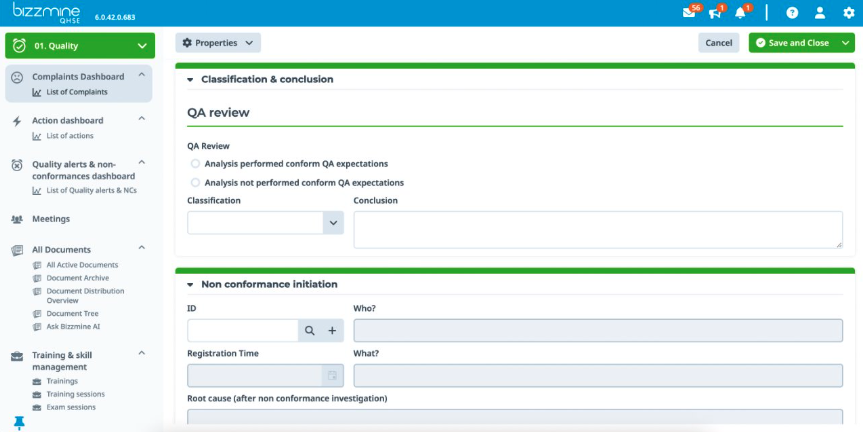The height and width of the screenshot is (432, 863).
Task: Click the plus icon beside ID field
Action: [333, 330]
